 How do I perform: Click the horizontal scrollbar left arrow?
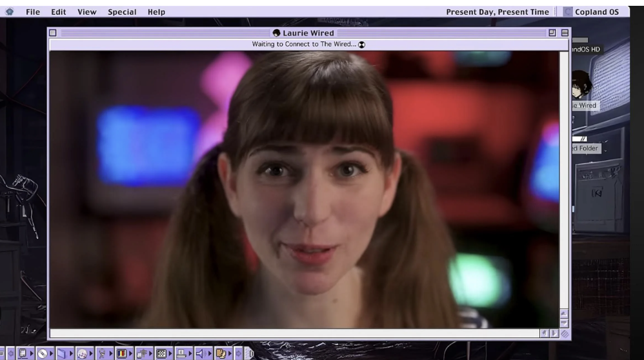[x=545, y=334]
